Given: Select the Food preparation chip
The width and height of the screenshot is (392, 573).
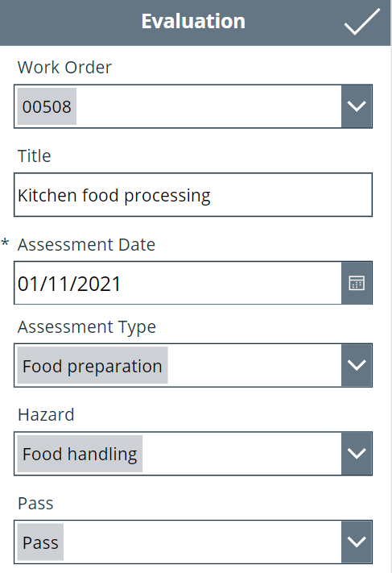Looking at the screenshot, I should pyautogui.click(x=93, y=365).
